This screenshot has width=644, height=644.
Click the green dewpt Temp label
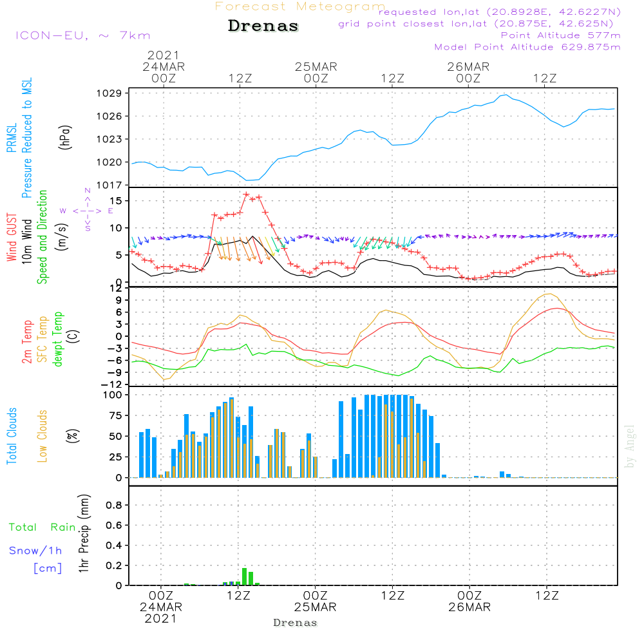pos(59,339)
